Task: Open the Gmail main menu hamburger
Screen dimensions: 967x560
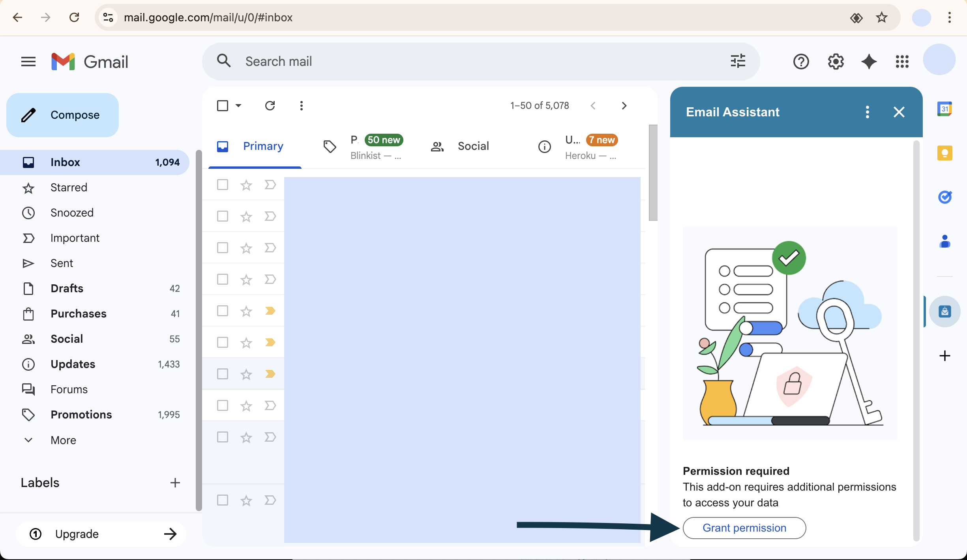Action: click(x=28, y=62)
